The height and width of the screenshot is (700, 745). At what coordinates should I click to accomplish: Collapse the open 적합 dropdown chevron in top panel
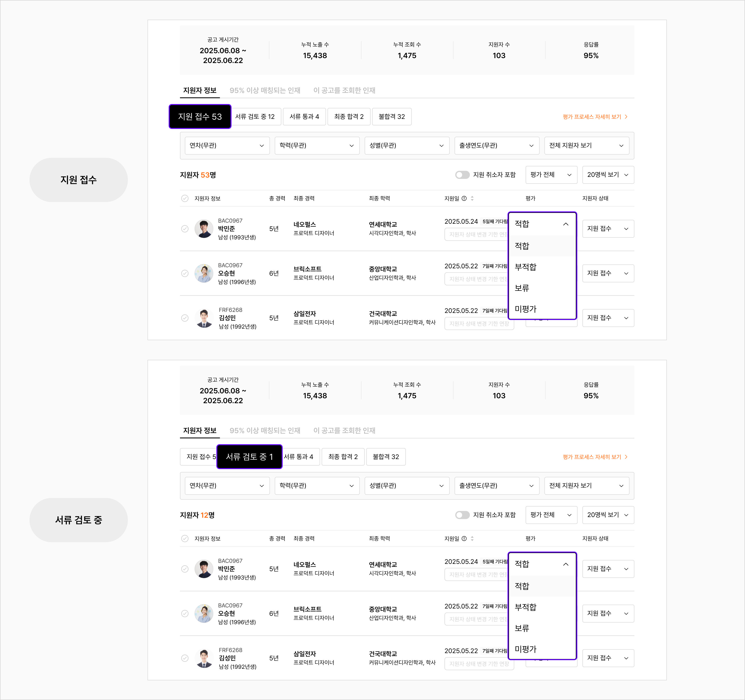pyautogui.click(x=566, y=224)
